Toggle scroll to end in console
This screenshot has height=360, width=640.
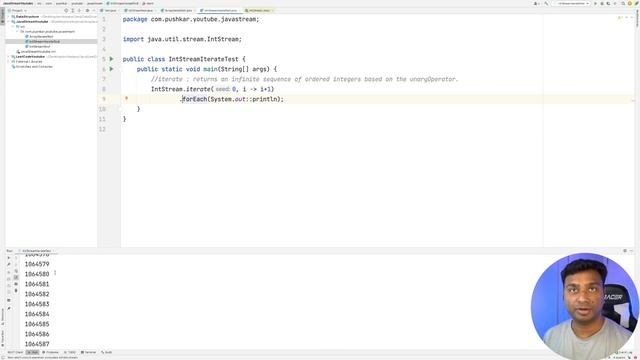pos(16,277)
